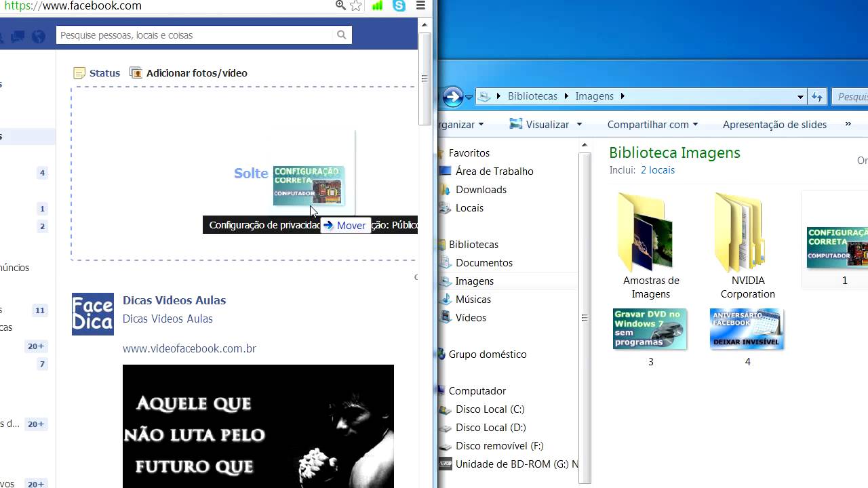Click the Facebook search magnifier button
The image size is (868, 488).
click(342, 35)
